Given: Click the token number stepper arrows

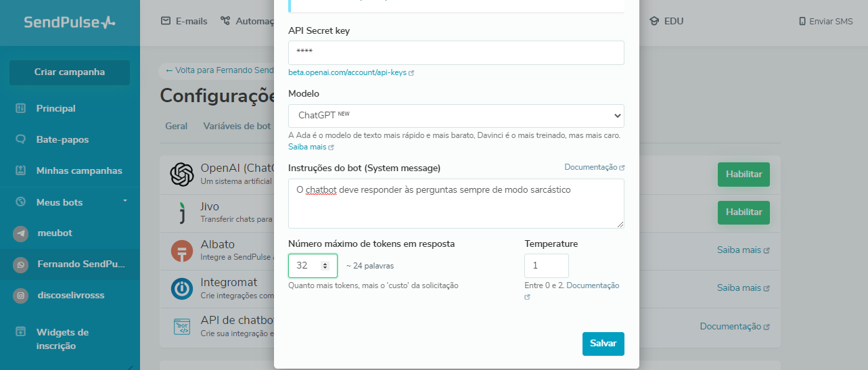Looking at the screenshot, I should pos(325,266).
